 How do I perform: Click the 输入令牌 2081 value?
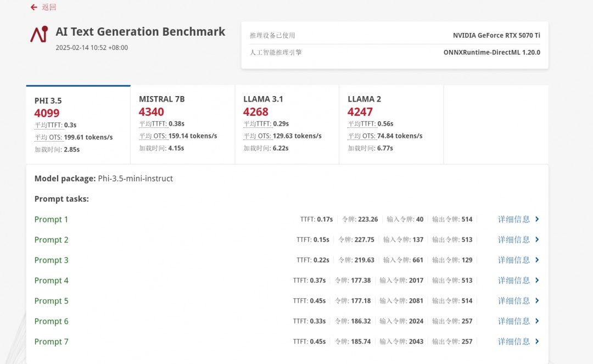coord(416,301)
